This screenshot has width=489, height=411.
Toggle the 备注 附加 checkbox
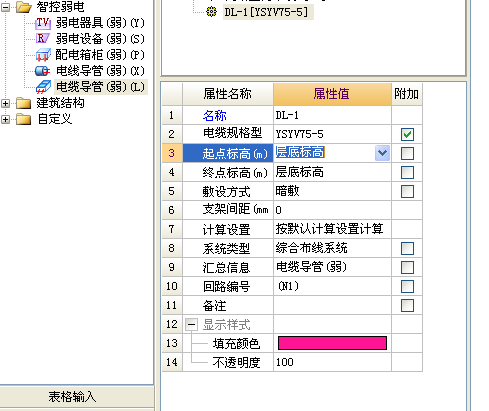(407, 305)
